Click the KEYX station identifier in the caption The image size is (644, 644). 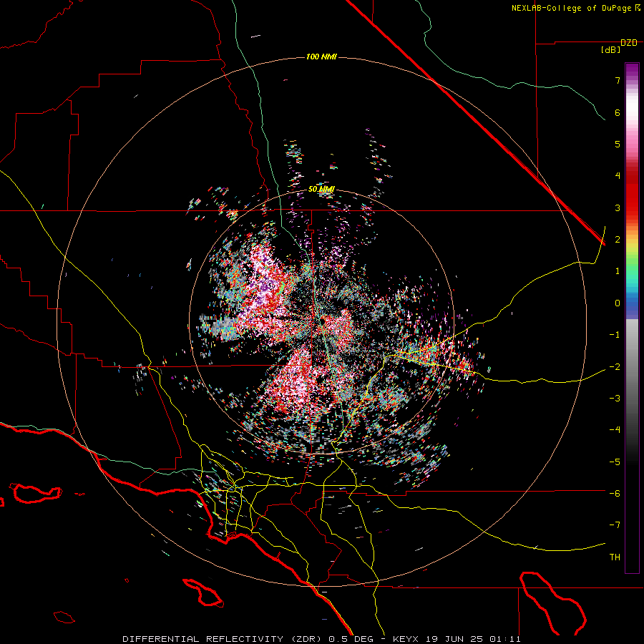click(406, 639)
